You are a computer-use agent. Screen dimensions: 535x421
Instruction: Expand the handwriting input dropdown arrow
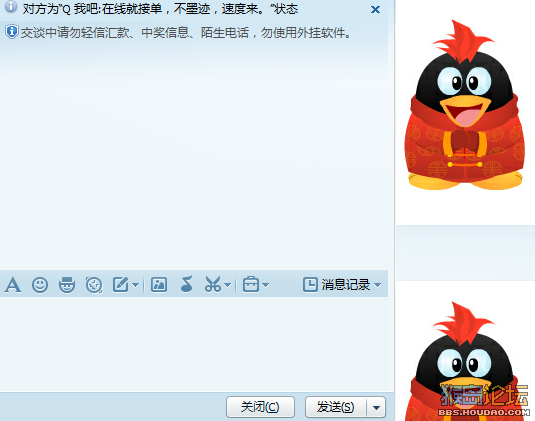click(135, 285)
